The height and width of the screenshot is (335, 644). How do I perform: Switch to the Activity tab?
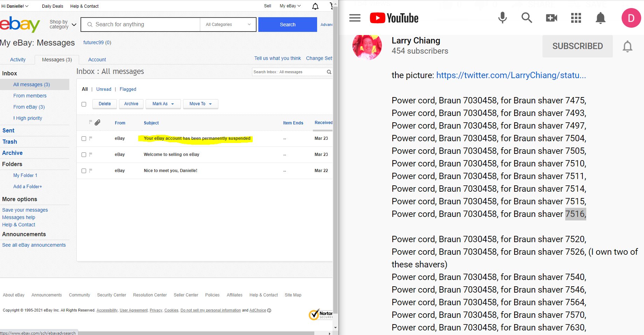(18, 60)
